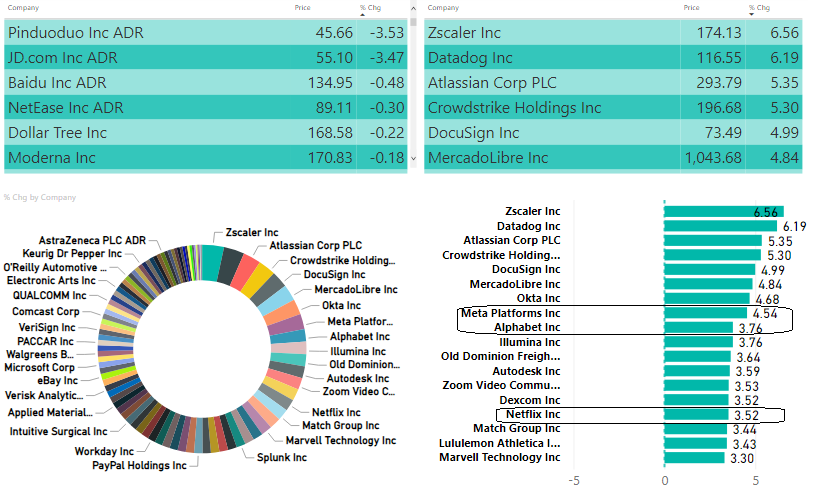Click Lululemon Athletica bar chart label
821x492 pixels.
(x=500, y=443)
